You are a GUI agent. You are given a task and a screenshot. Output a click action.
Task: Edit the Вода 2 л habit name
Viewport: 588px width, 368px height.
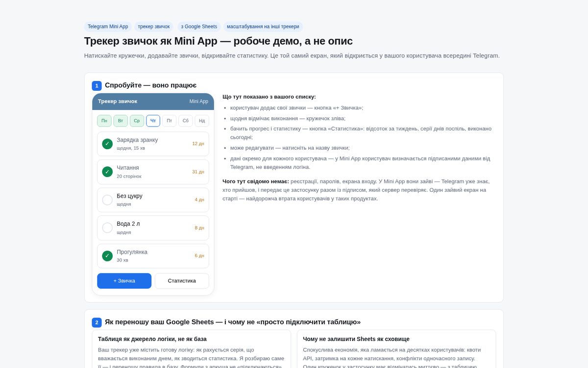(x=128, y=224)
